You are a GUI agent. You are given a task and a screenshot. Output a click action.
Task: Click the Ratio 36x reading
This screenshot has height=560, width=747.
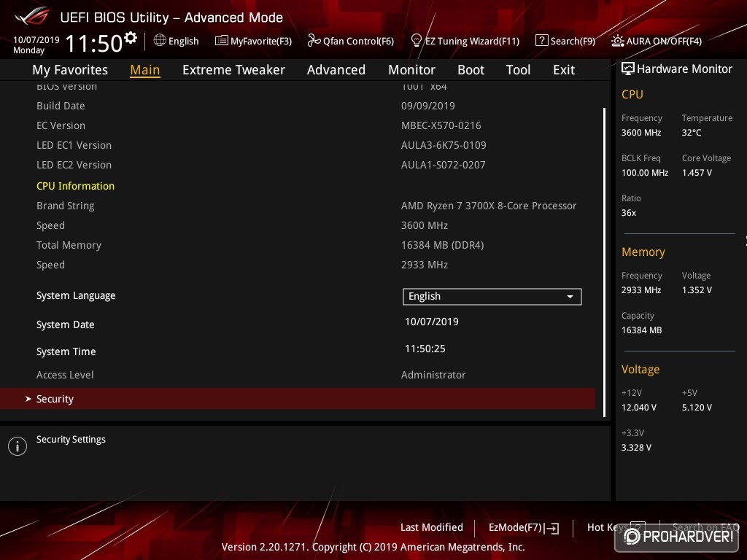tap(628, 213)
